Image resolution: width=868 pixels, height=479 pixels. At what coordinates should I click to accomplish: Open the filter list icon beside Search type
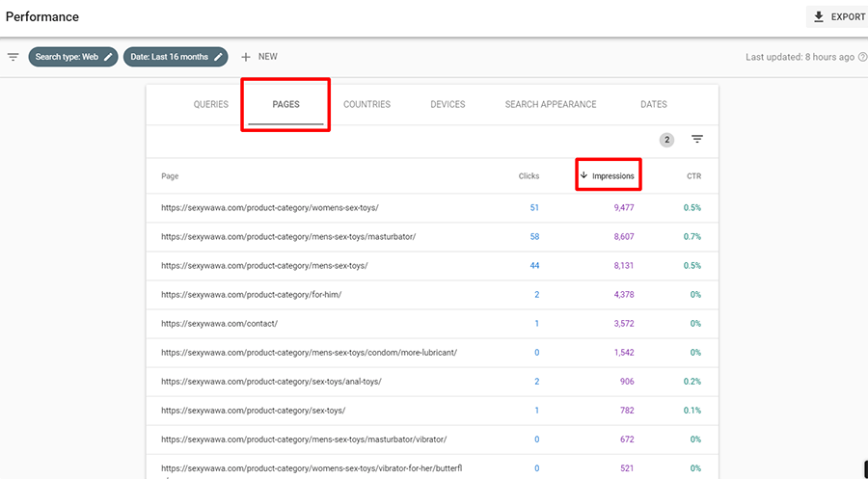pos(14,57)
